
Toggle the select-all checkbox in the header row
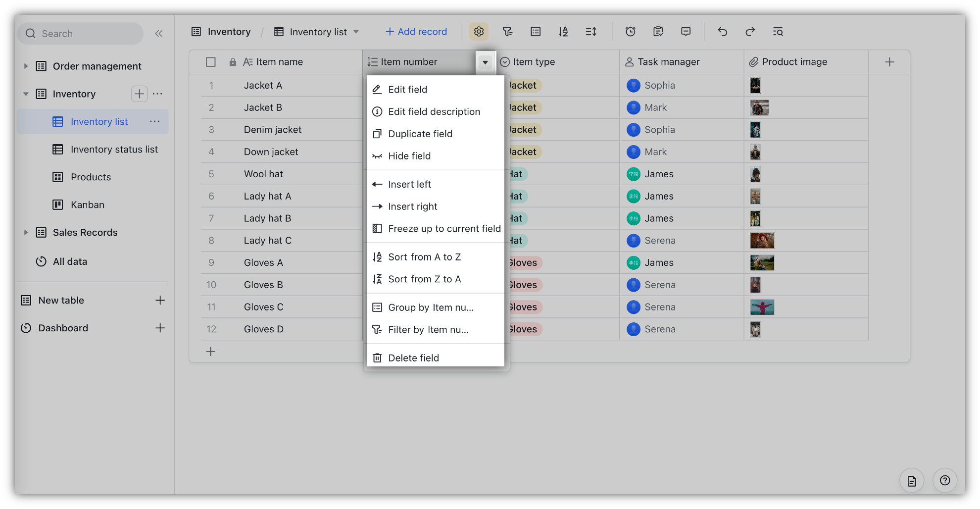tap(210, 61)
